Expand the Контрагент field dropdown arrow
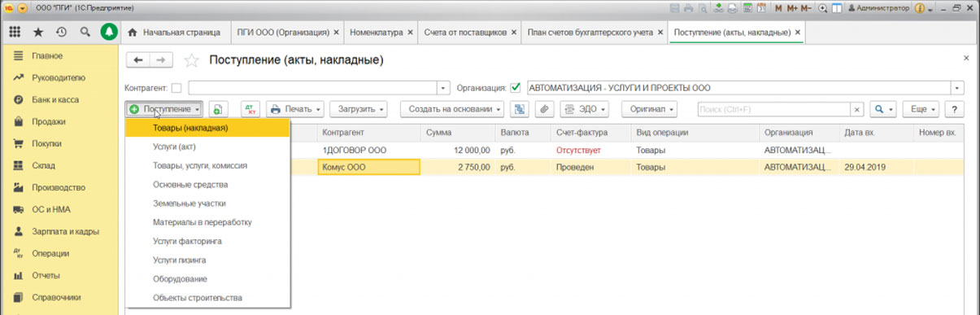980x315 pixels. 443,88
